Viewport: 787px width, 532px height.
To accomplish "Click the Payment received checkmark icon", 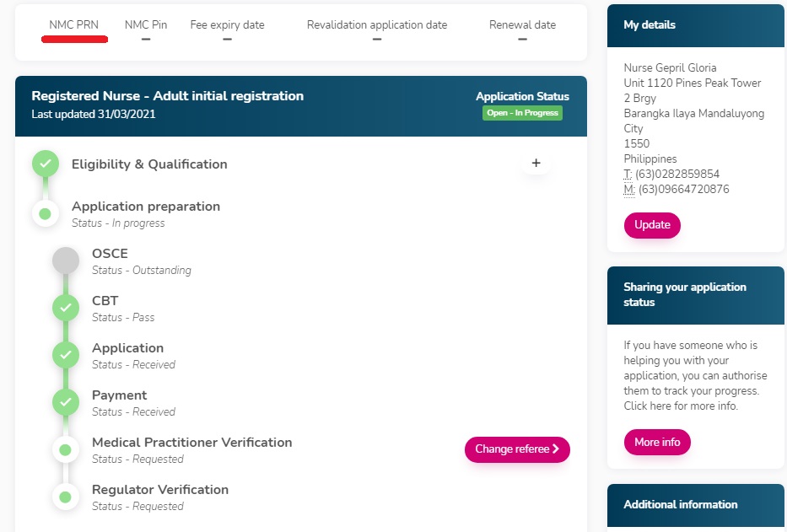I will (66, 402).
